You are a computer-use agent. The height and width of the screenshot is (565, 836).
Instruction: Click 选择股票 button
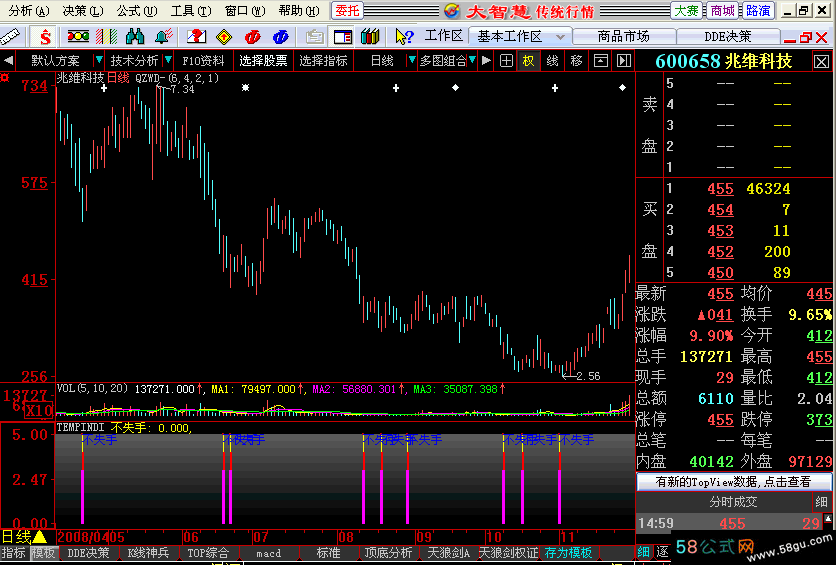pos(263,61)
